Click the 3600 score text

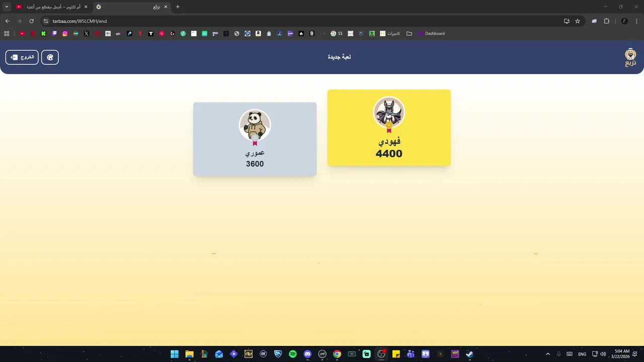pyautogui.click(x=255, y=164)
